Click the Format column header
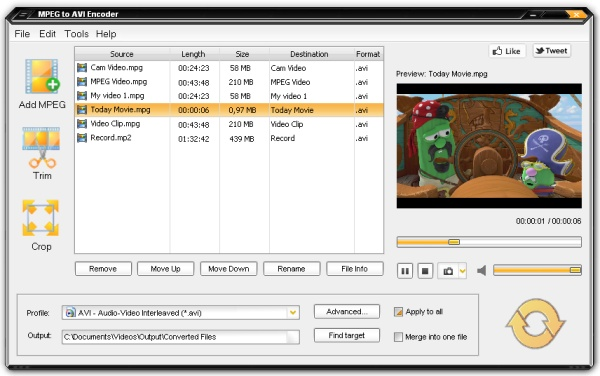Viewport: 600px width, 376px height. pyautogui.click(x=368, y=54)
